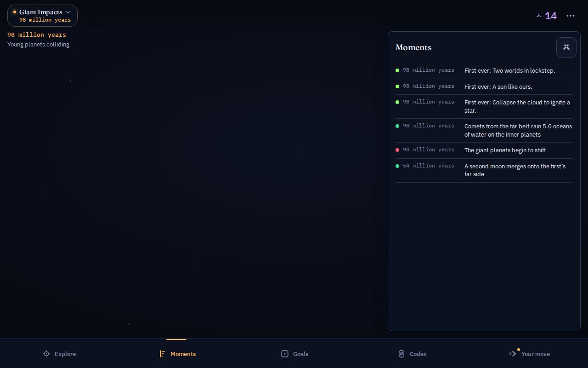
Task: Select moment 'First ever: Two worlds in lockstep.'
Action: point(484,71)
